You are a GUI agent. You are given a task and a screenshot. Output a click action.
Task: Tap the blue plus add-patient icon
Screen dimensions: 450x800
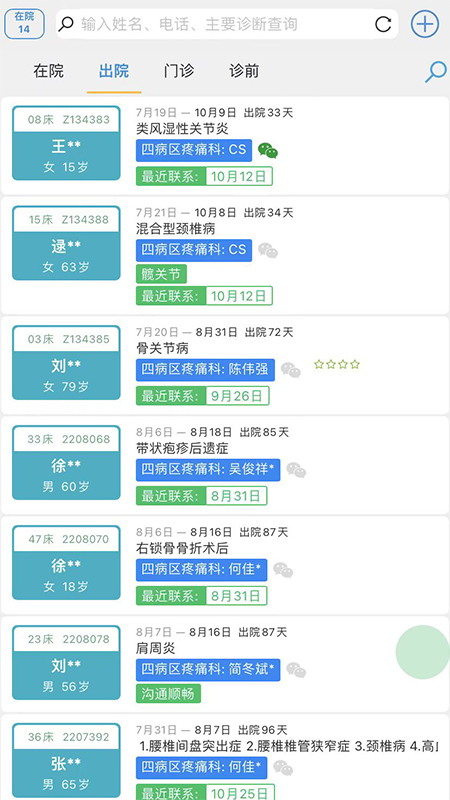tap(424, 23)
